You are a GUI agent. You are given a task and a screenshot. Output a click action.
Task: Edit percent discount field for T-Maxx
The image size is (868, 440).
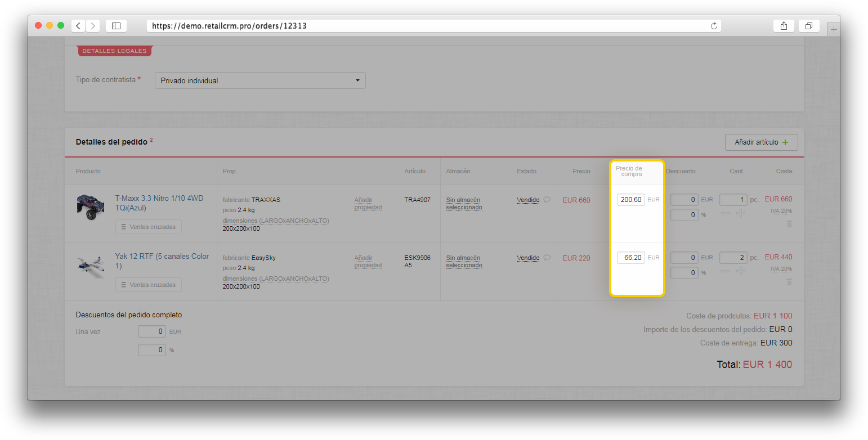(684, 215)
